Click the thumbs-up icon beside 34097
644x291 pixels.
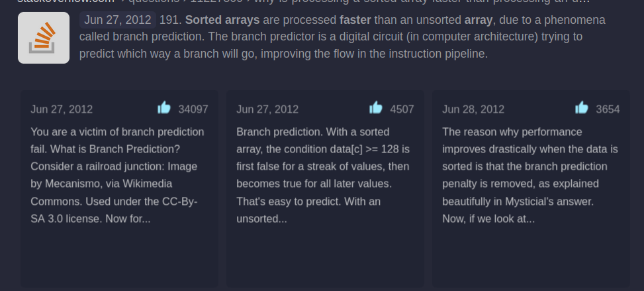point(164,108)
